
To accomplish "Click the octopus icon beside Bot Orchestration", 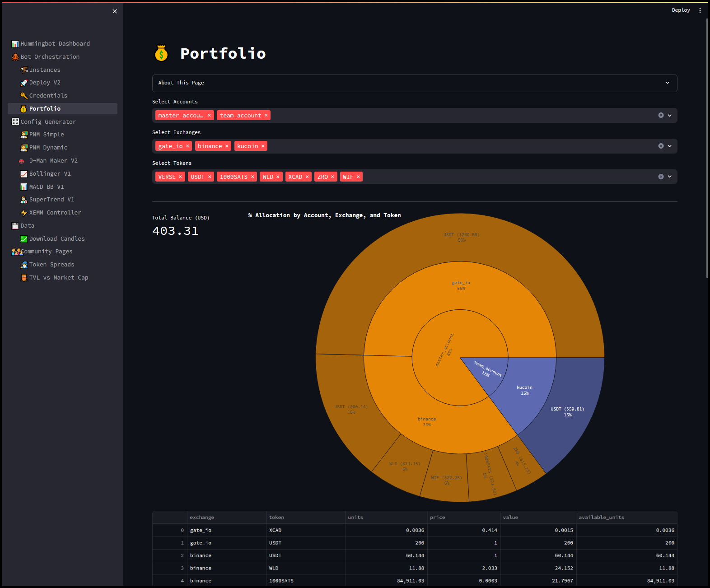I will pyautogui.click(x=15, y=57).
